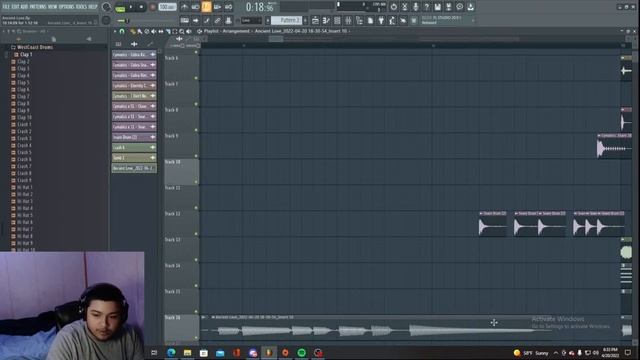The height and width of the screenshot is (360, 640).
Task: Save the project with the floppy icon
Action: [x=438, y=7]
